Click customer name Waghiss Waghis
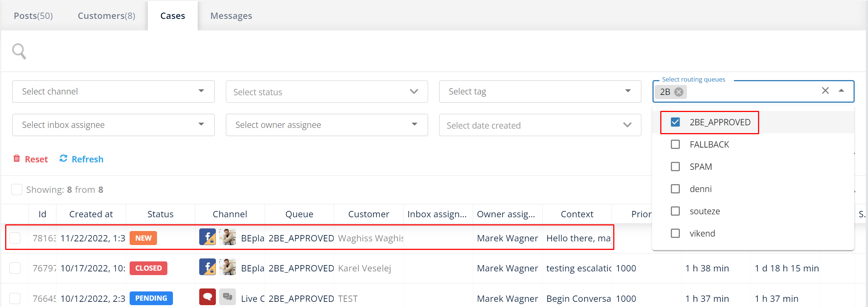 click(371, 238)
